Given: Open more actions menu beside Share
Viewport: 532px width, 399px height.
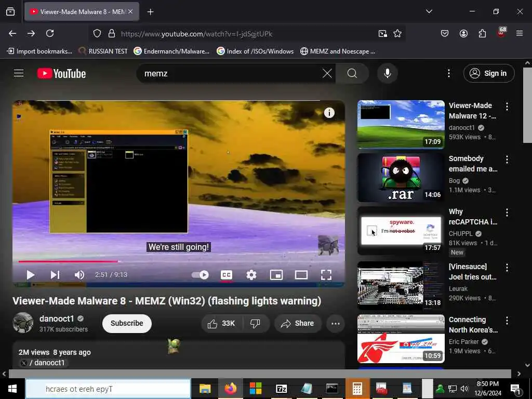Looking at the screenshot, I should click(x=336, y=324).
